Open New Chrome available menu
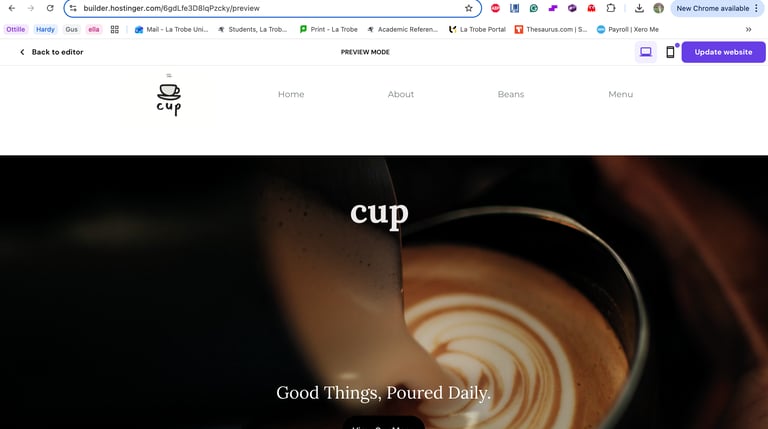The width and height of the screenshot is (768, 429). point(717,8)
